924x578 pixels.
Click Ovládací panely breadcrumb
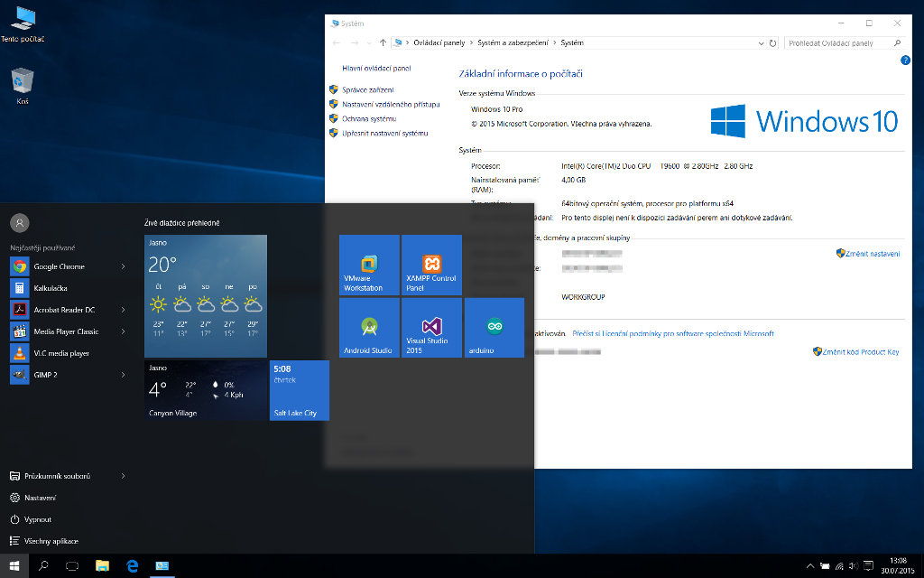439,43
